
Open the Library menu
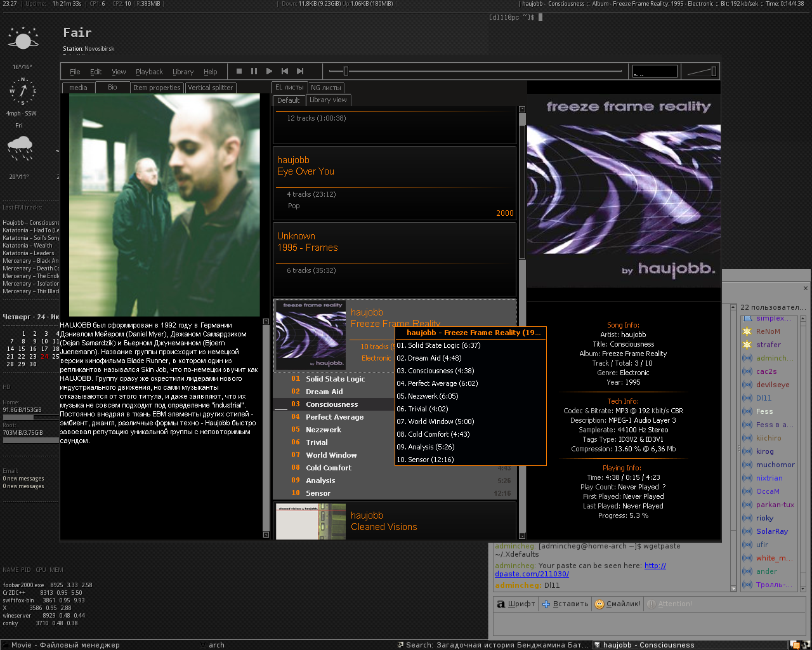point(183,72)
